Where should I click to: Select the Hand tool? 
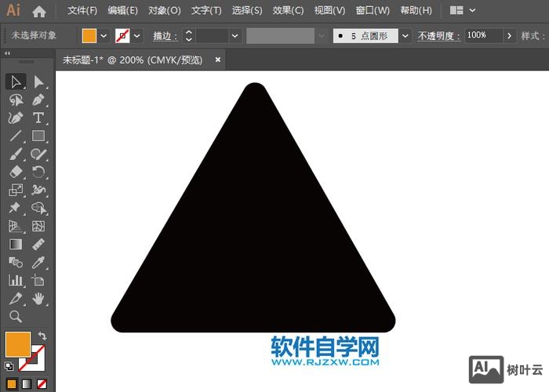pos(38,299)
